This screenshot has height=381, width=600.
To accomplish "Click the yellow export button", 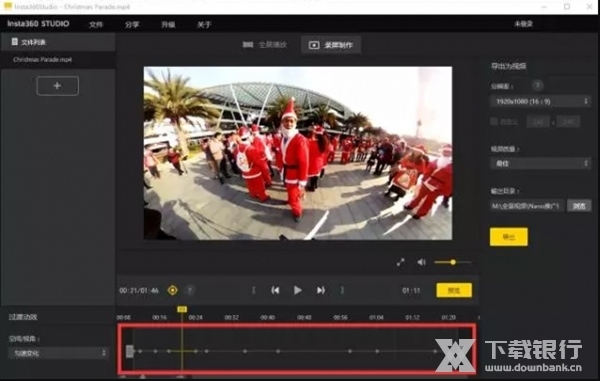I will coord(509,237).
